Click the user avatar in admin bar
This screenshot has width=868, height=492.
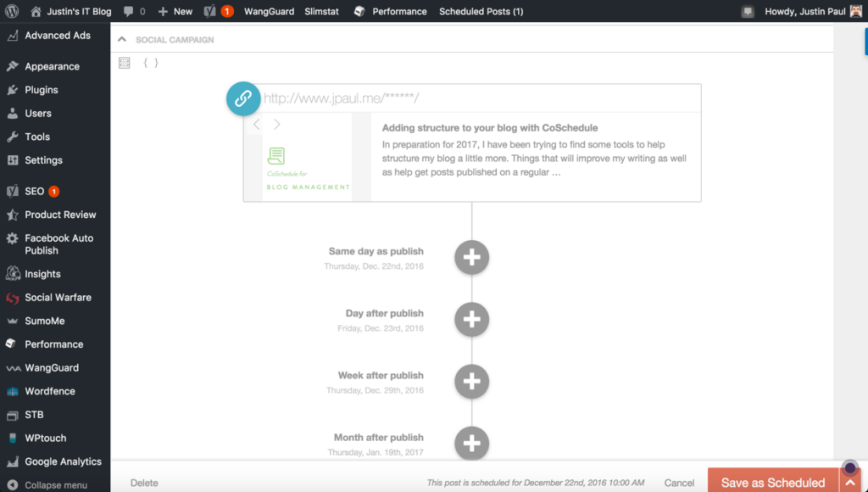pos(856,11)
